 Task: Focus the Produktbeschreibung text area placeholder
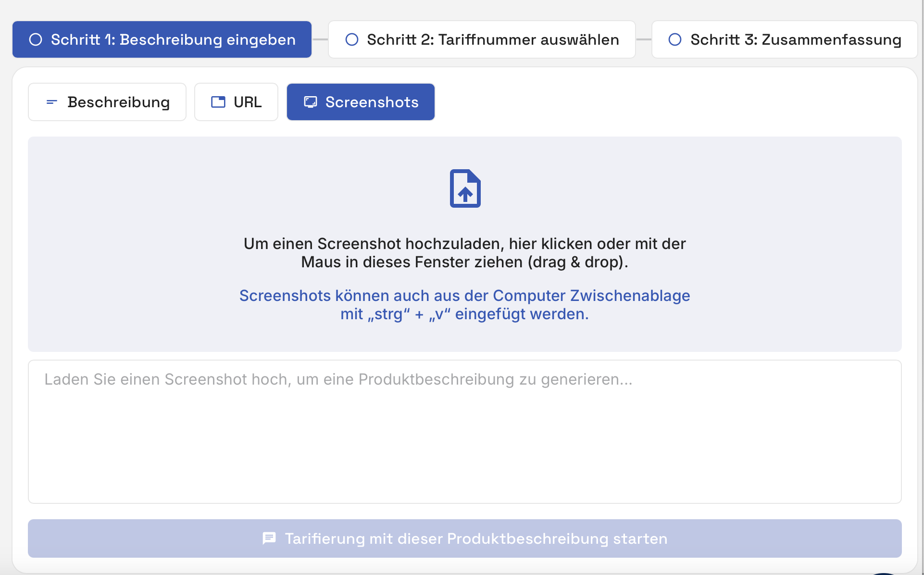click(x=338, y=379)
